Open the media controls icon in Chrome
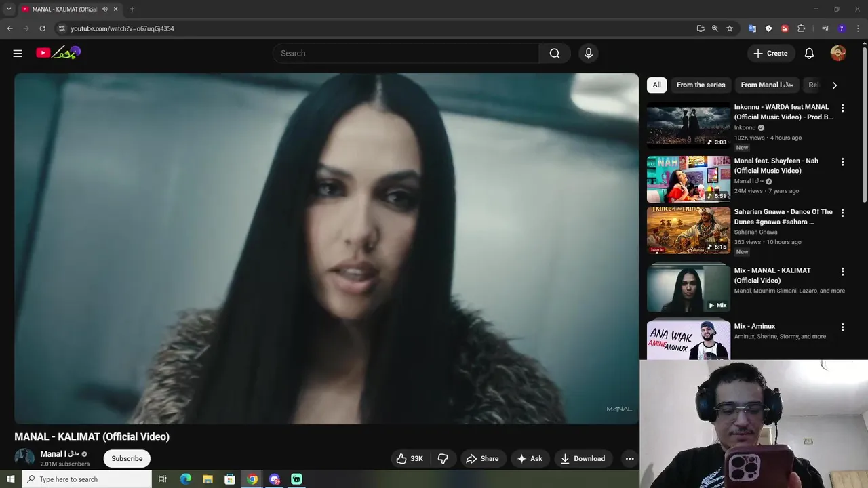This screenshot has height=488, width=868. (825, 28)
